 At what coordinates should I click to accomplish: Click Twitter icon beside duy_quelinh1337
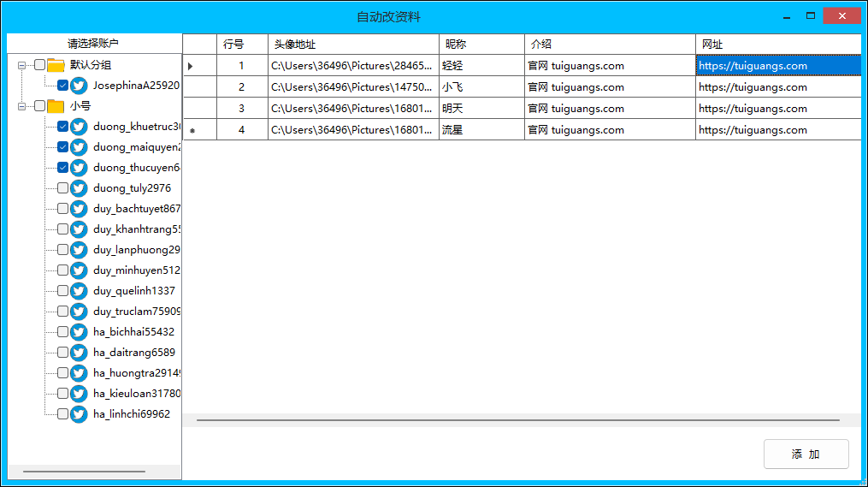(x=79, y=291)
